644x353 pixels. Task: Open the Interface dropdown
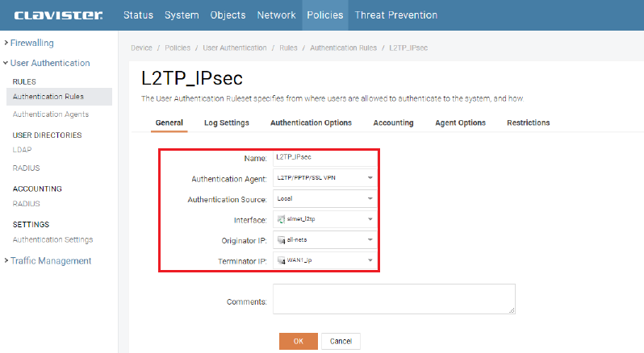click(324, 218)
